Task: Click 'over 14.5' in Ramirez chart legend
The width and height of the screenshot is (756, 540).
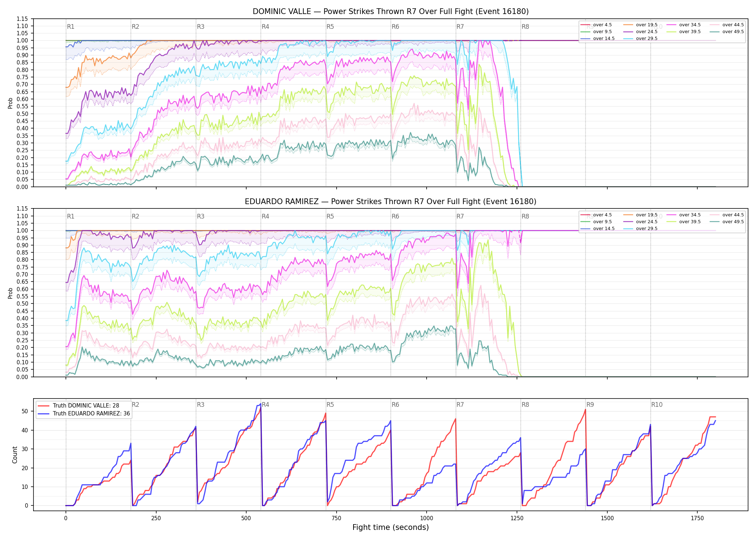Action: 597,229
